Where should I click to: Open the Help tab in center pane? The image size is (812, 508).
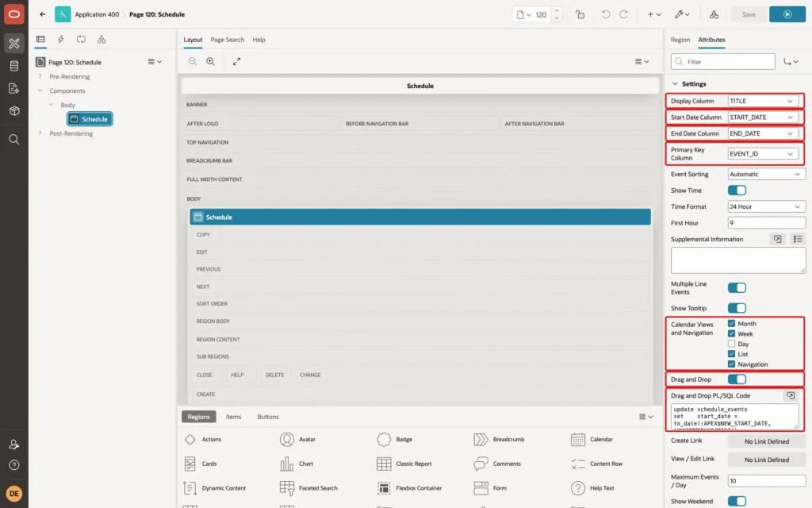pyautogui.click(x=259, y=40)
